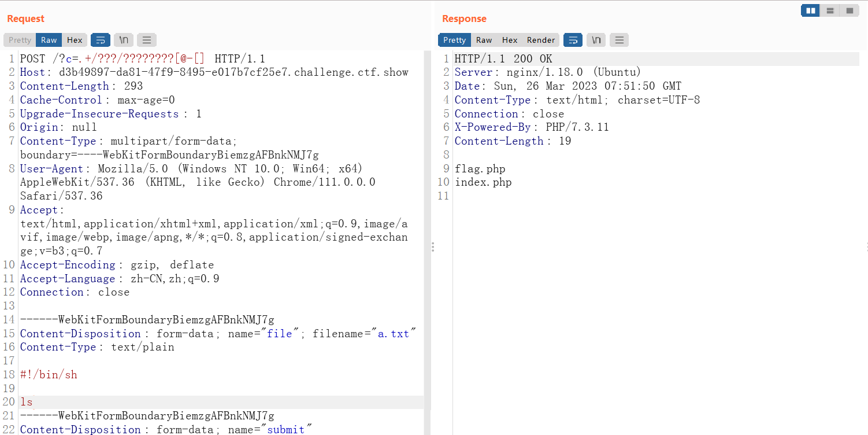The image size is (868, 435).
Task: Click the divider handle between Request and Response
Action: coord(432,247)
